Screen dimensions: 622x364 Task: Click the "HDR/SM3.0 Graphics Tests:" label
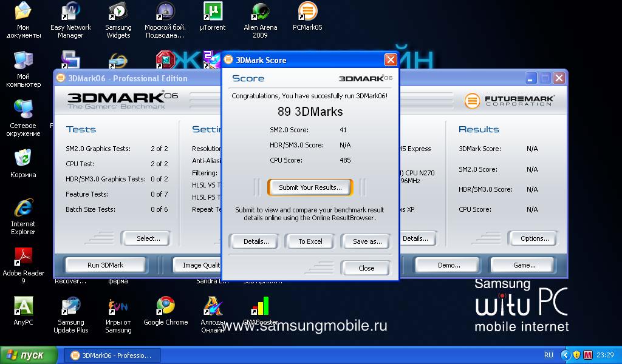tap(106, 179)
